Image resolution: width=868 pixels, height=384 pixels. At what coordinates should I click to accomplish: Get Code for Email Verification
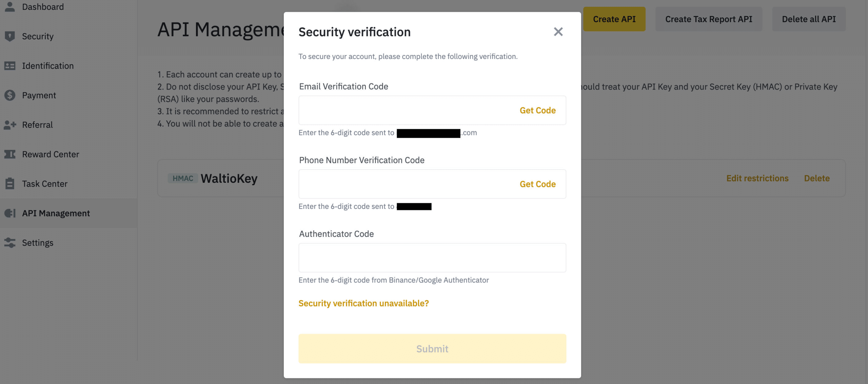537,111
